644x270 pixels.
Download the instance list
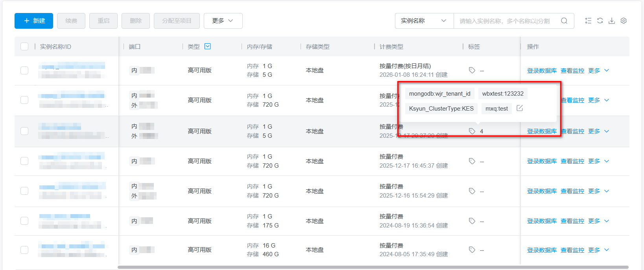tap(612, 21)
